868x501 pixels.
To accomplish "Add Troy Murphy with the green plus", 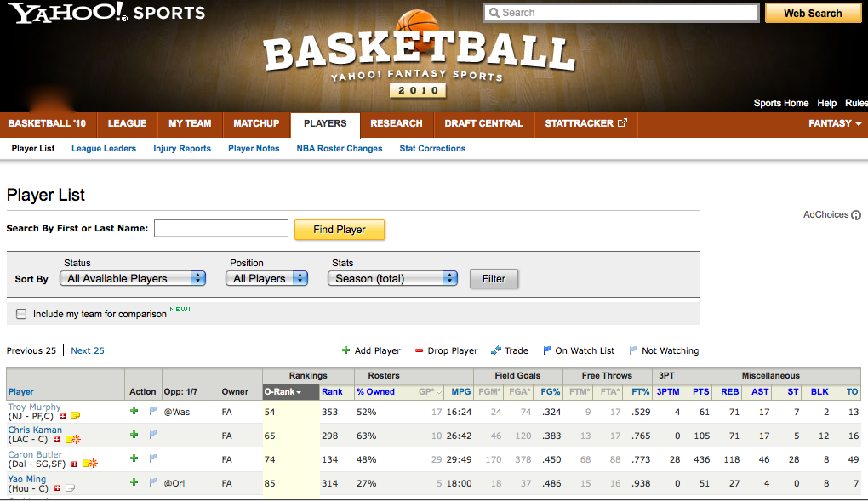I will 134,411.
